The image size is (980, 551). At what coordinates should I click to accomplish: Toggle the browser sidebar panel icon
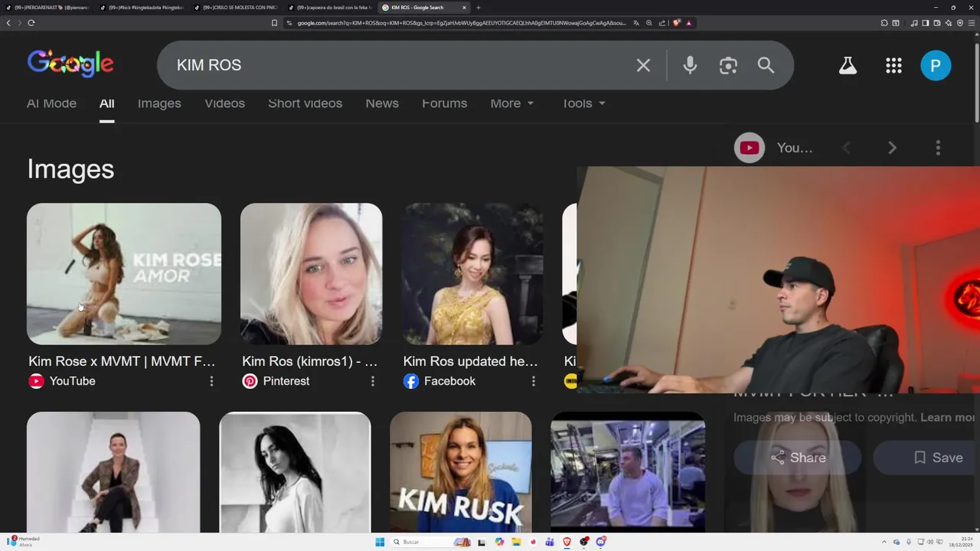click(926, 23)
